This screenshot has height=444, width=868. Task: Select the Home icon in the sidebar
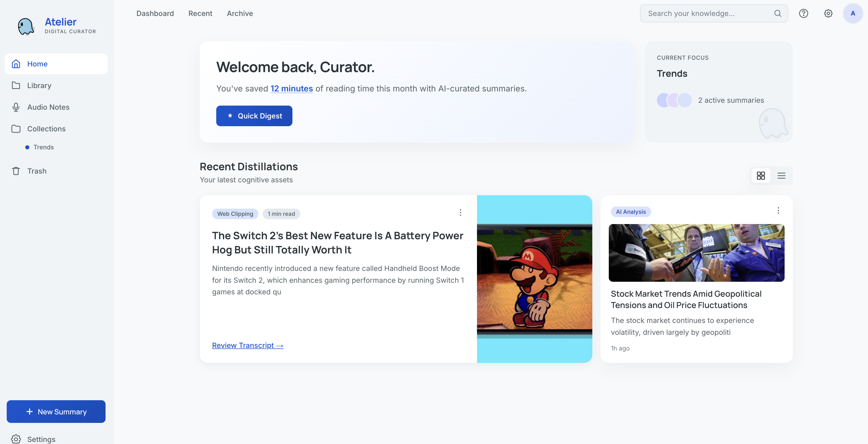click(16, 64)
